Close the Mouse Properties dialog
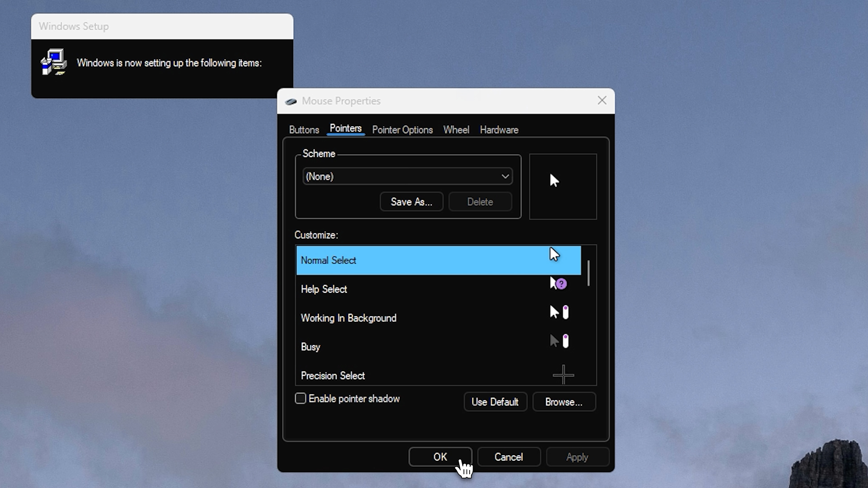Viewport: 868px width, 488px height. tap(602, 101)
